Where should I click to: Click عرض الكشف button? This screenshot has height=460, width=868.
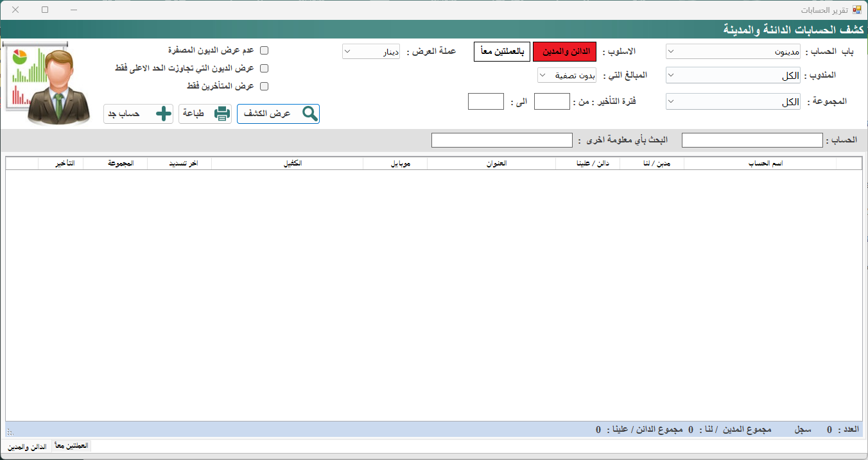(278, 114)
